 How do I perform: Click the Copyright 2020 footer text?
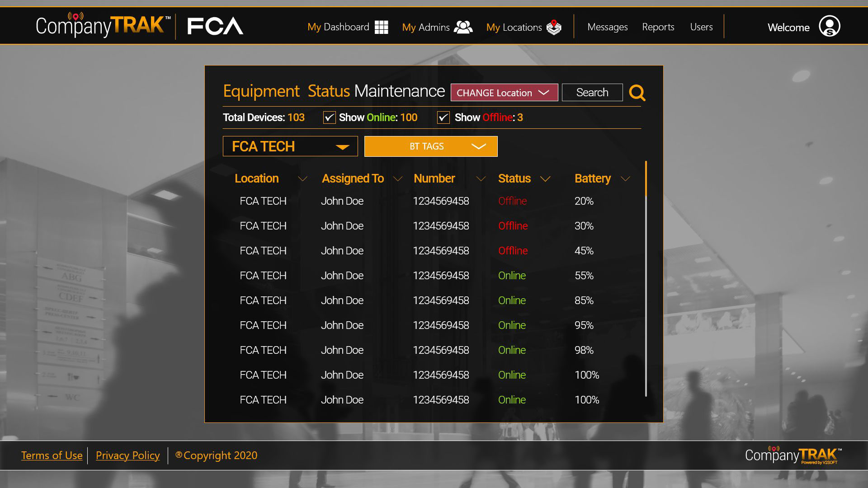point(217,455)
